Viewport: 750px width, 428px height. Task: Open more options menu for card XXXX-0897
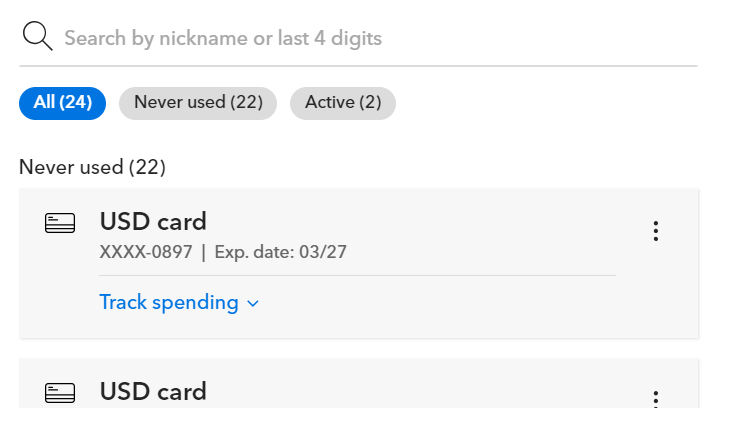(656, 232)
